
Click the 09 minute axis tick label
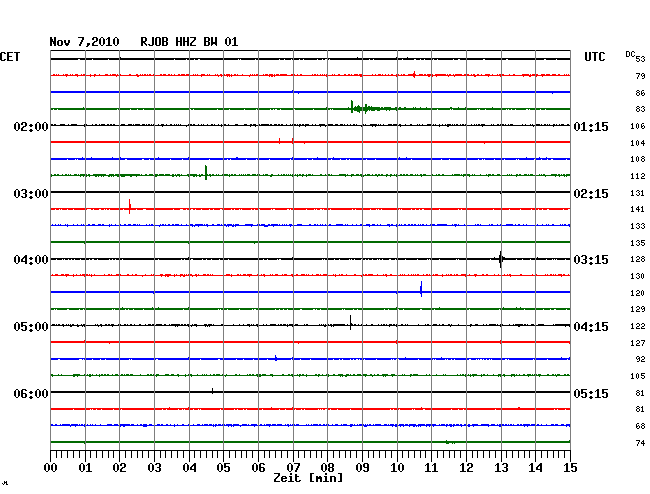pyautogui.click(x=362, y=468)
